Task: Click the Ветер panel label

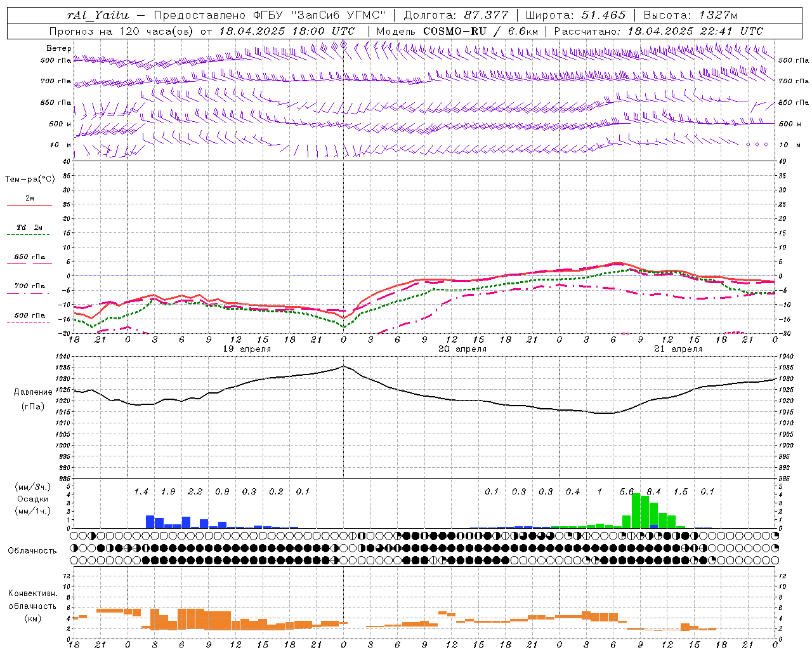Action: (x=59, y=48)
